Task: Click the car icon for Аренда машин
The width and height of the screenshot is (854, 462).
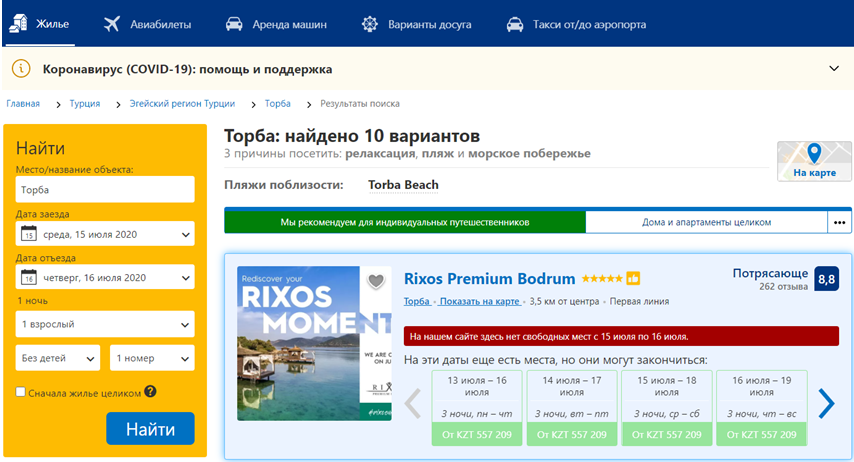Action: click(234, 25)
